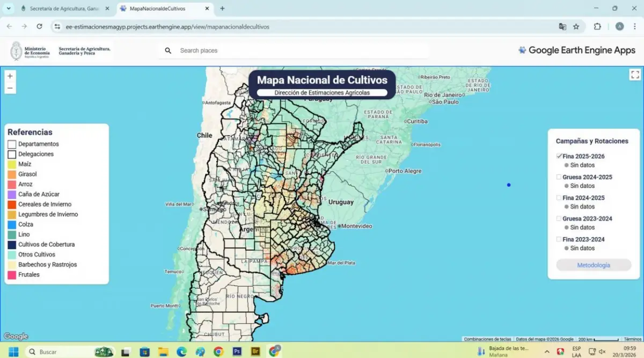Open the Chrome profile menu
Image resolution: width=644 pixels, height=358 pixels.
[x=619, y=26]
